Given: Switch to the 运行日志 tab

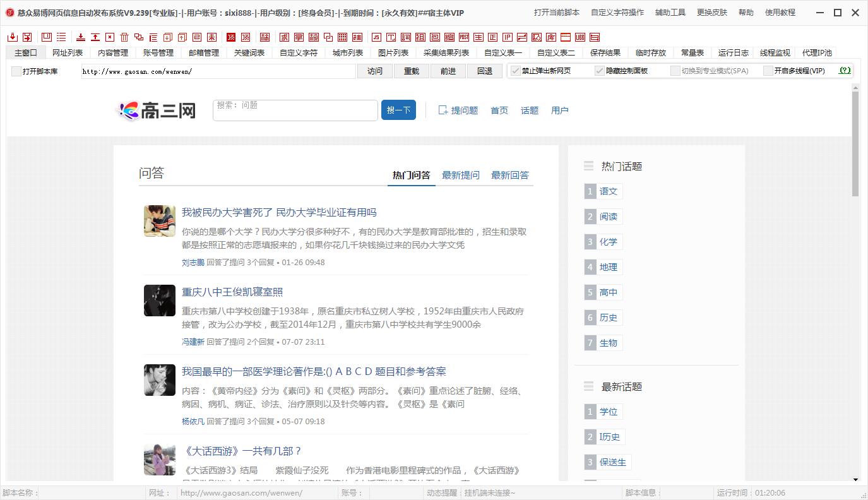Looking at the screenshot, I should [734, 53].
